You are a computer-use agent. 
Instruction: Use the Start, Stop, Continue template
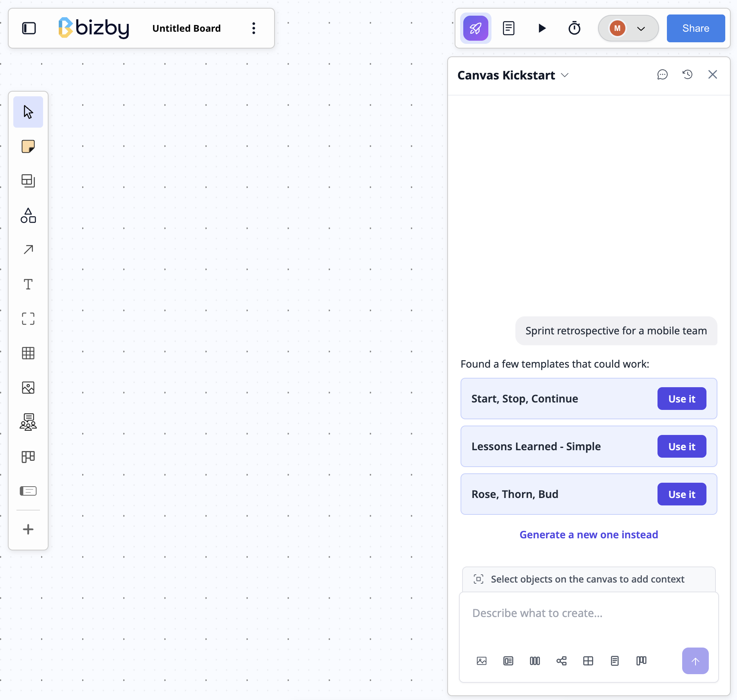[682, 399]
